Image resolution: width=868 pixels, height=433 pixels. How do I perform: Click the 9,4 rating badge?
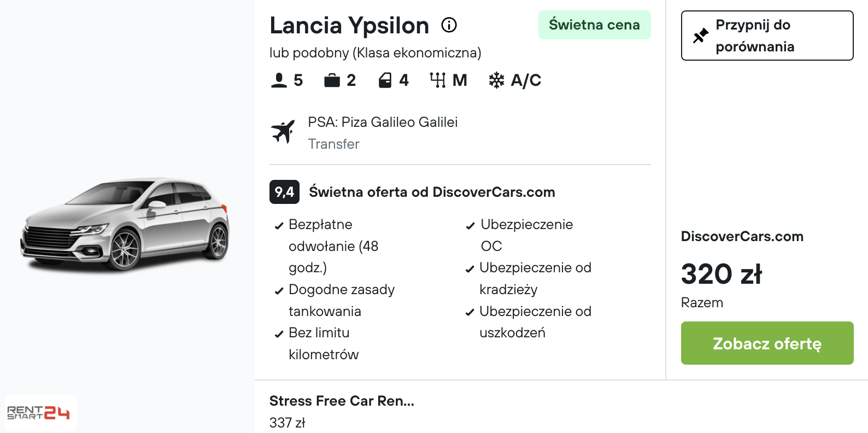click(284, 192)
